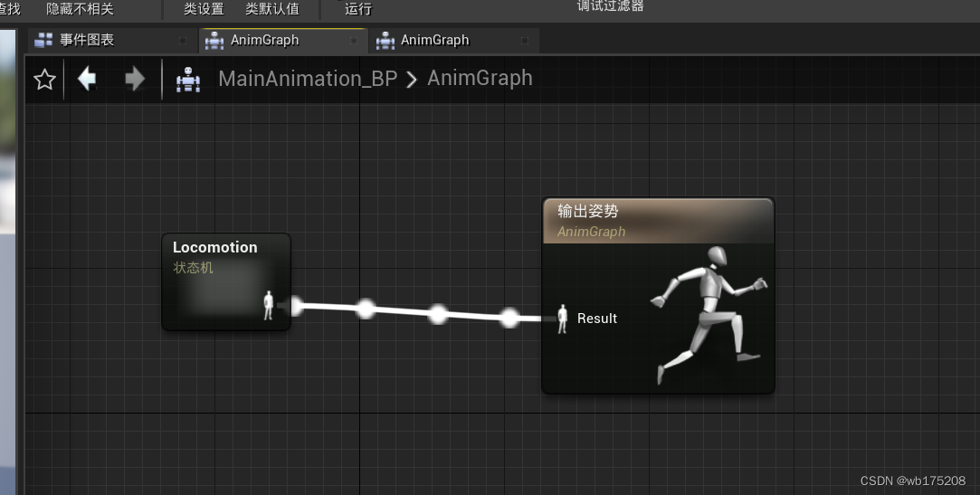Click the animation blueprint icon beside MainAnimation_BP

(188, 80)
